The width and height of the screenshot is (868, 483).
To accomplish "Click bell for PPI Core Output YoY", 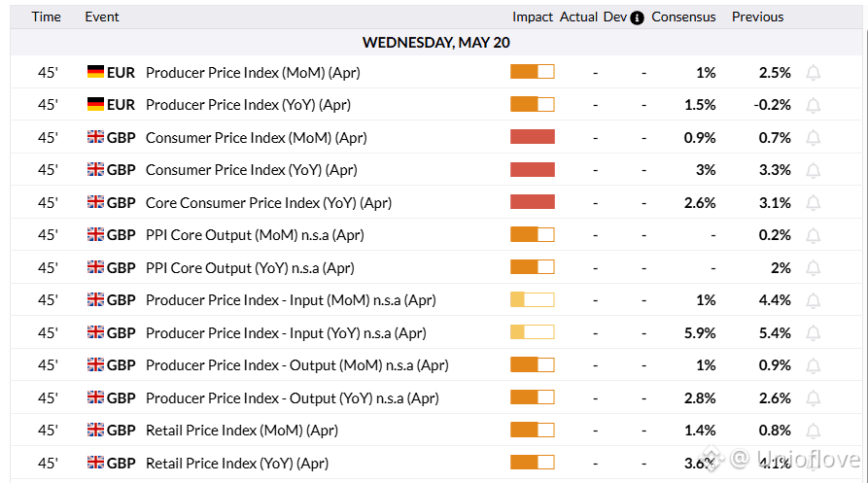I will 813,268.
